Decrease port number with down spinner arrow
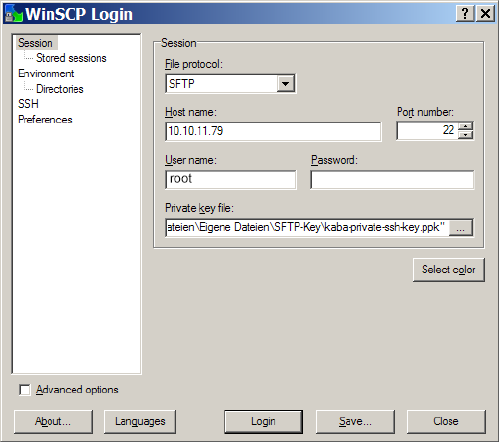 (466, 135)
